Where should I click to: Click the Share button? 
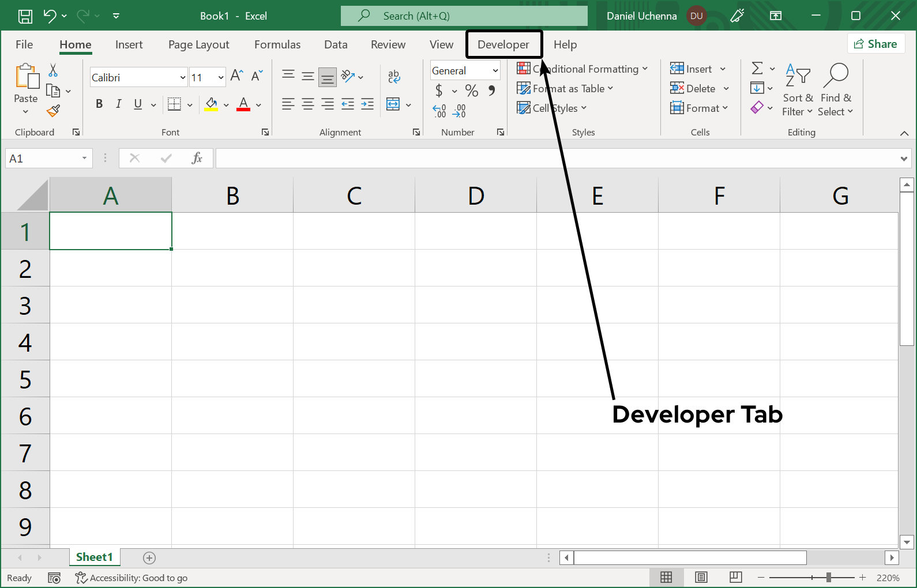pos(875,44)
